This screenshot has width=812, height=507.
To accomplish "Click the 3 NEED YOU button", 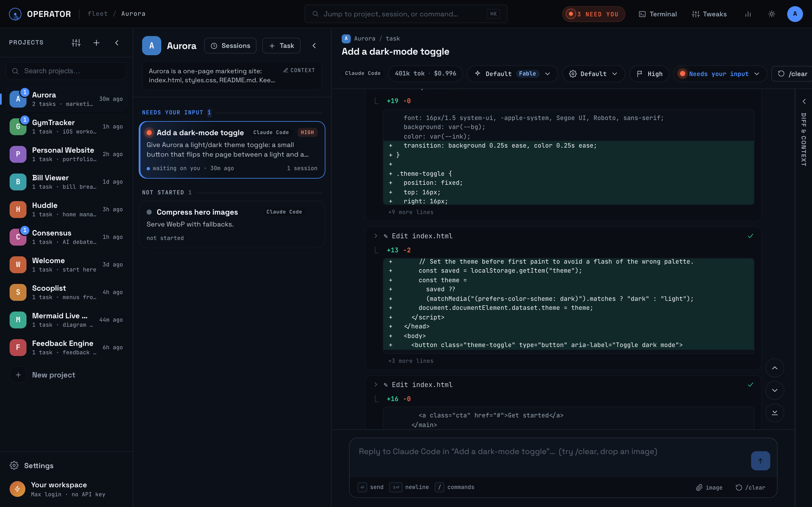I will pyautogui.click(x=593, y=14).
